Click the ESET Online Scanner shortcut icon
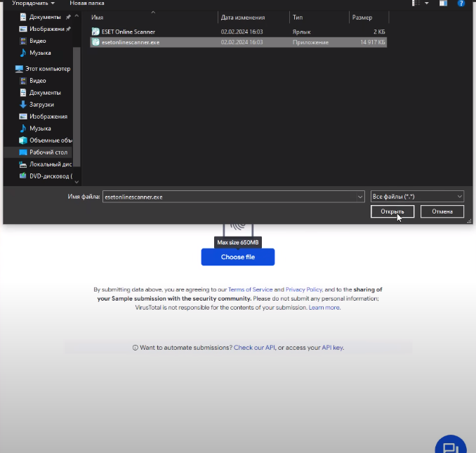The image size is (476, 453). [x=95, y=32]
